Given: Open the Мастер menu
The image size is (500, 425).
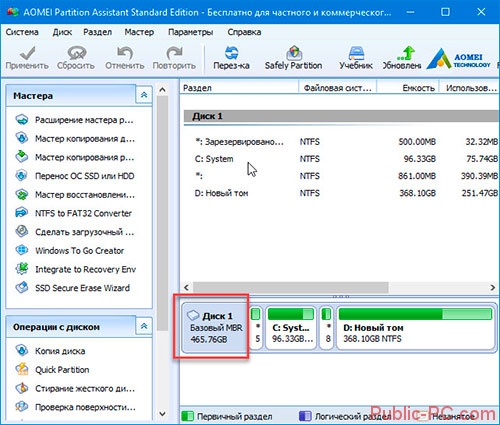Looking at the screenshot, I should pos(139,32).
